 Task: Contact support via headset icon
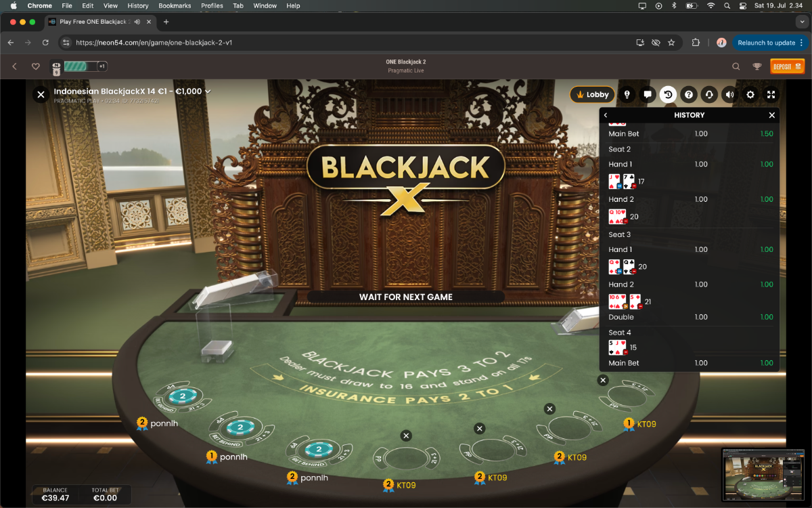point(709,95)
